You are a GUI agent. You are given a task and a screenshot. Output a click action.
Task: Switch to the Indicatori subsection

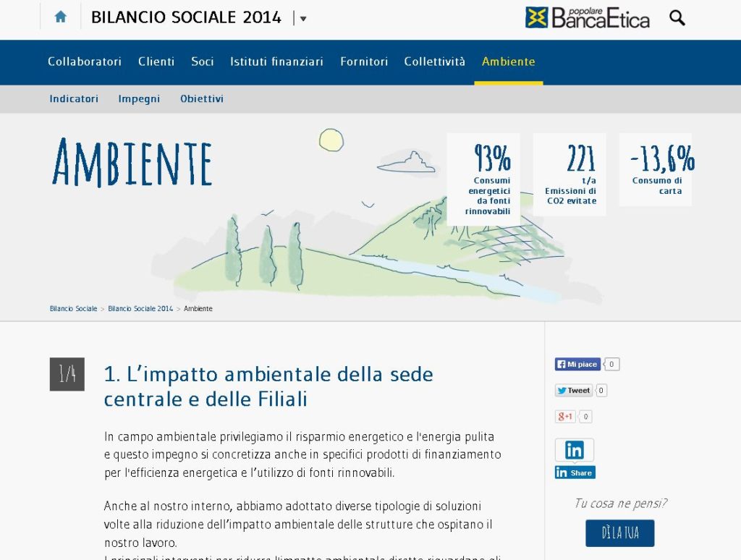(74, 99)
